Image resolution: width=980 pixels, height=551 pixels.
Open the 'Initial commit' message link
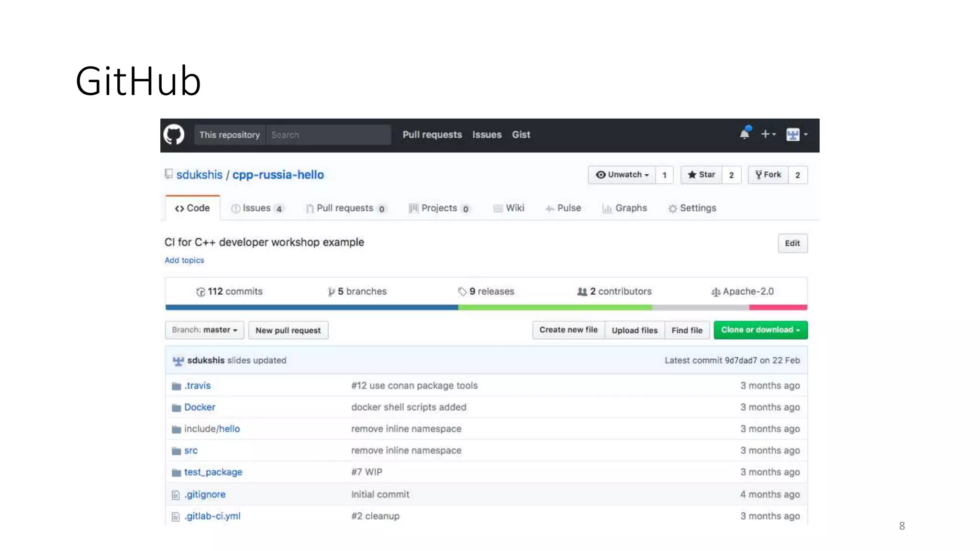click(x=380, y=494)
